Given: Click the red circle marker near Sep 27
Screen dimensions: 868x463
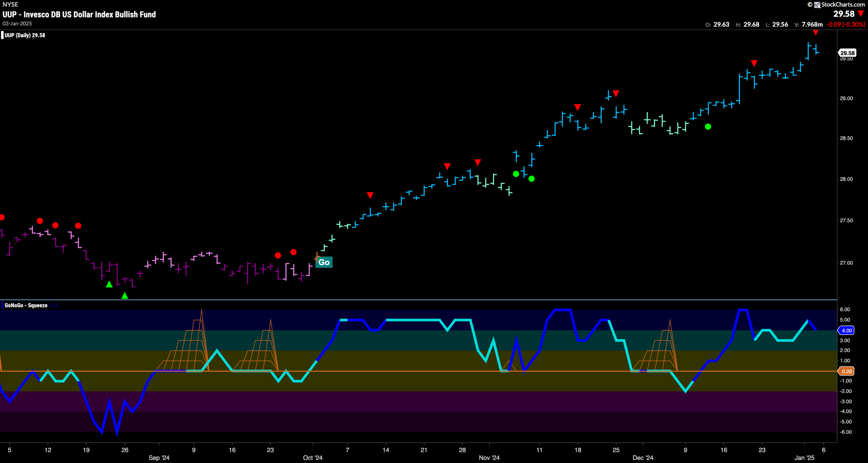Looking at the screenshot, I should [x=294, y=252].
